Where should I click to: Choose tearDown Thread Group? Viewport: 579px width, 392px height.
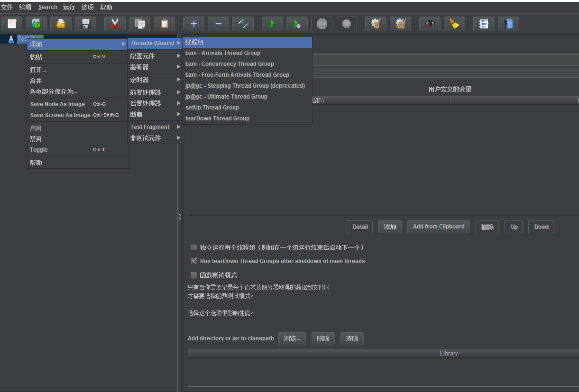[x=247, y=119]
